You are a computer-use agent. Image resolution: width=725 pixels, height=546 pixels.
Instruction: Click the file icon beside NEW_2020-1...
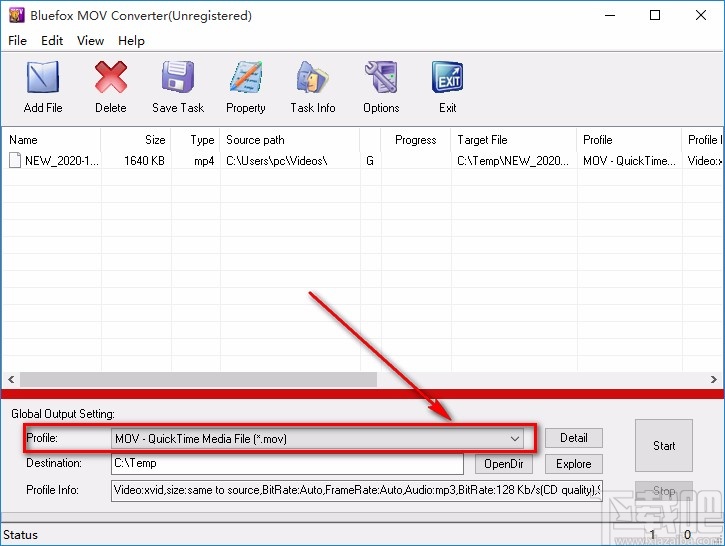(x=15, y=160)
